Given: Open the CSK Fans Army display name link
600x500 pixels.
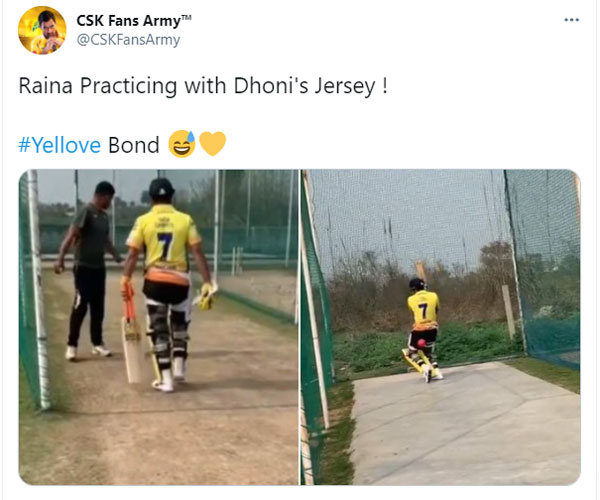Looking at the screenshot, I should [129, 21].
